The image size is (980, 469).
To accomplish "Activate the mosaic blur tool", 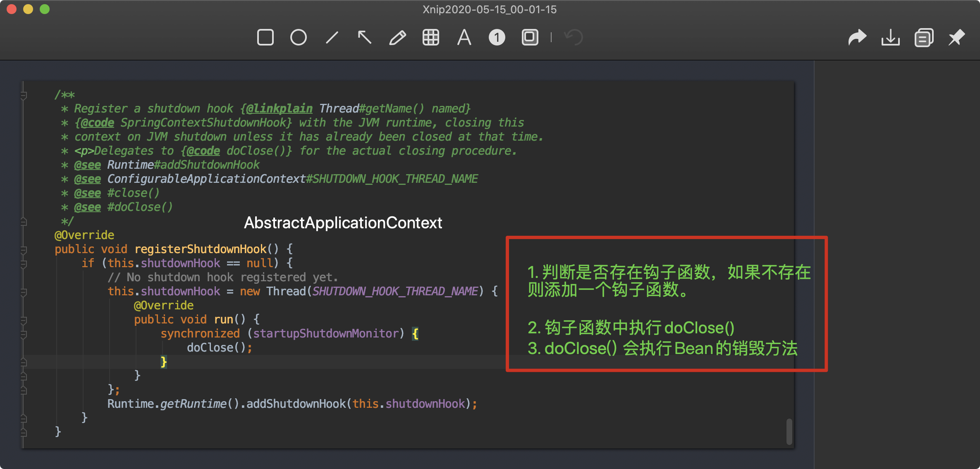I will click(431, 37).
